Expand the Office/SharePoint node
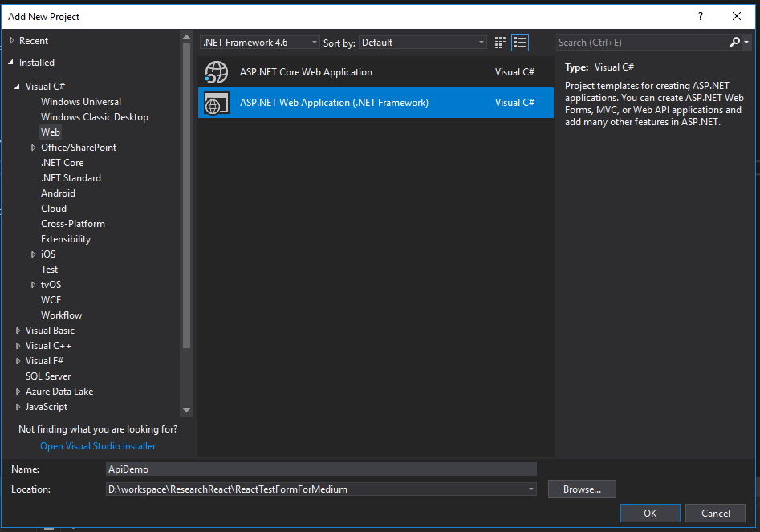760x532 pixels. point(33,148)
